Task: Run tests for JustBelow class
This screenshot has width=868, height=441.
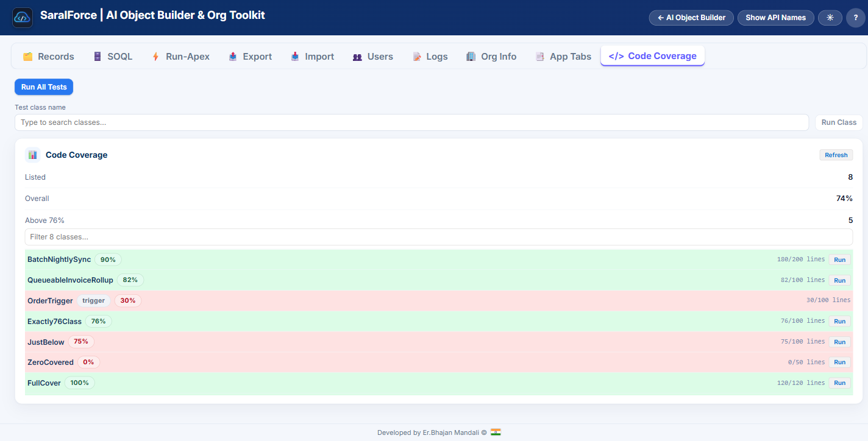Action: click(839, 342)
